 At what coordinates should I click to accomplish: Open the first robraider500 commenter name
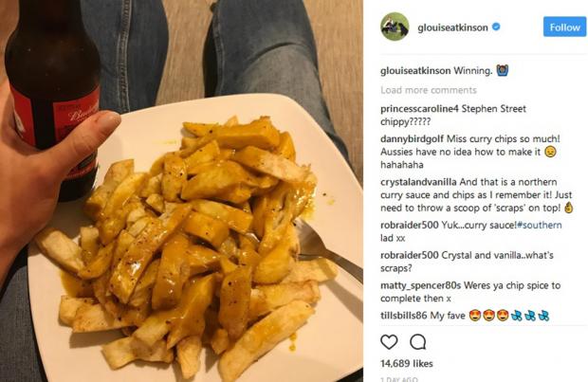point(409,225)
